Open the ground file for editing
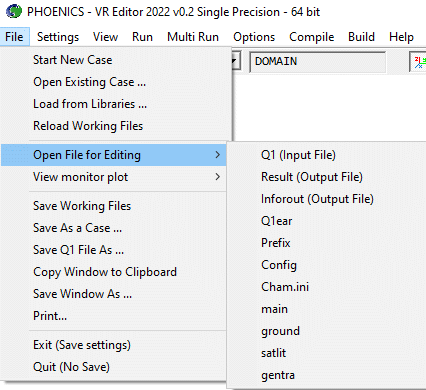 [280, 331]
